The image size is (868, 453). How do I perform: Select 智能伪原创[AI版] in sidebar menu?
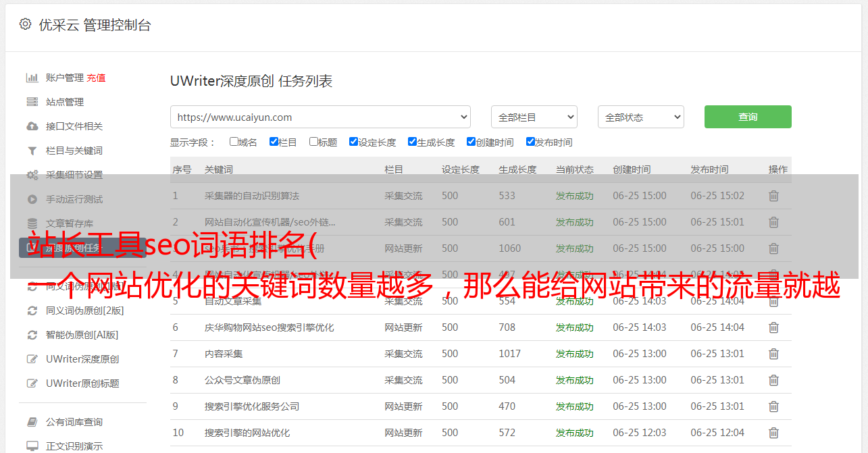[82, 335]
